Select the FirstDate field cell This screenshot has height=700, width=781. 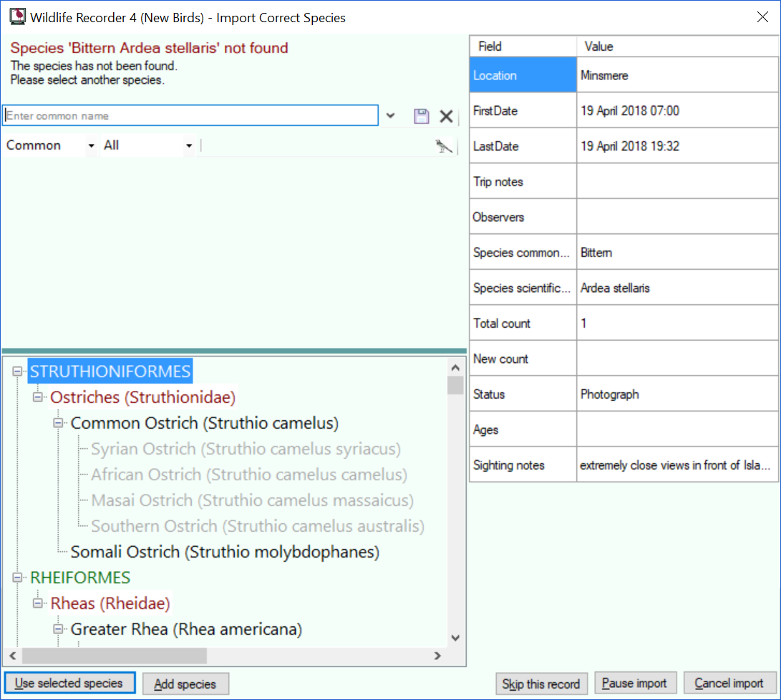pyautogui.click(x=523, y=110)
